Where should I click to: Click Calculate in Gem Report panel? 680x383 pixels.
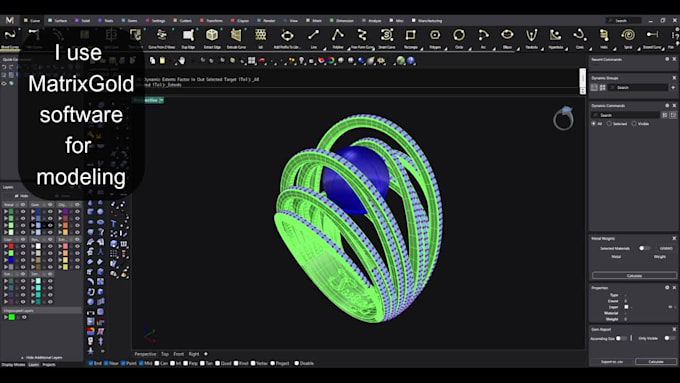[656, 361]
